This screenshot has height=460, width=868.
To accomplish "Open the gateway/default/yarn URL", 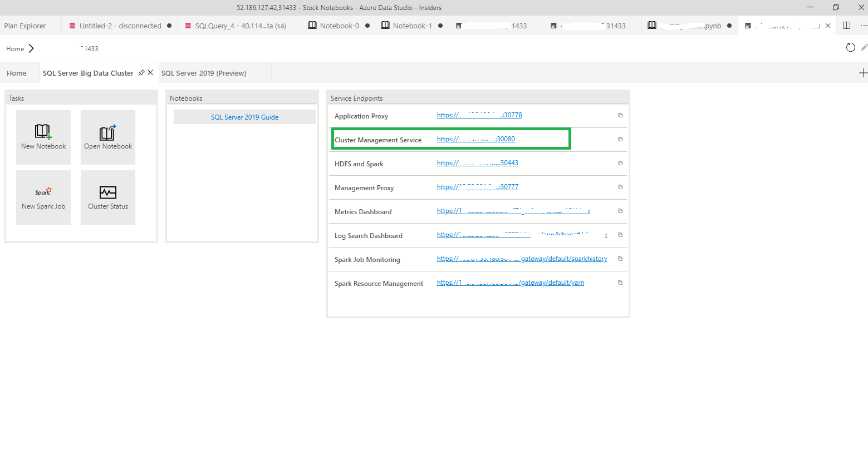I will click(x=511, y=283).
